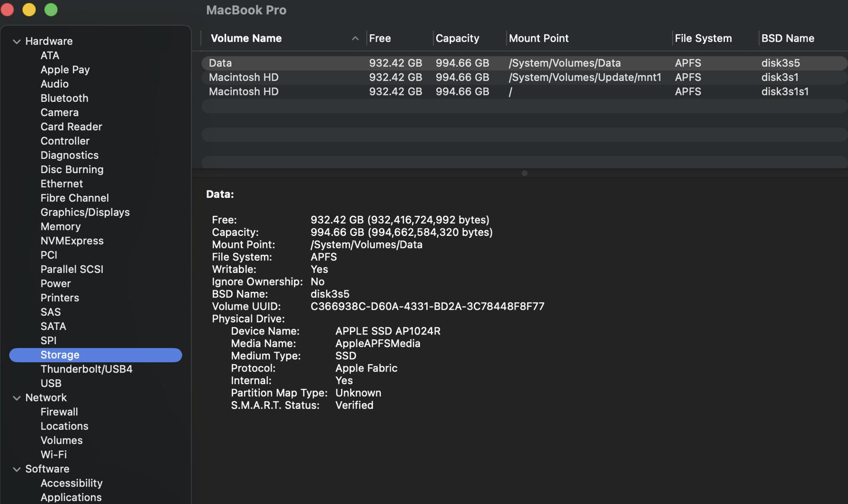This screenshot has height=504, width=848.
Task: Open SATA hardware details
Action: (53, 326)
